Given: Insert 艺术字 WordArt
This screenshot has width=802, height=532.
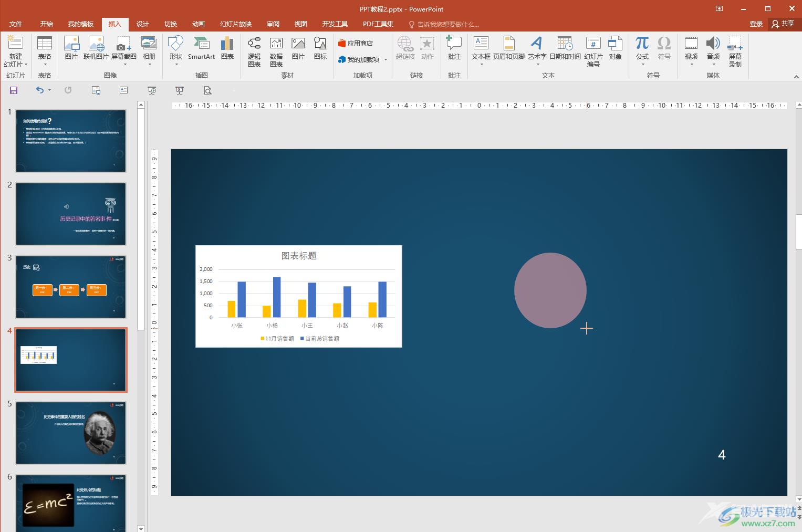Looking at the screenshot, I should coord(537,44).
